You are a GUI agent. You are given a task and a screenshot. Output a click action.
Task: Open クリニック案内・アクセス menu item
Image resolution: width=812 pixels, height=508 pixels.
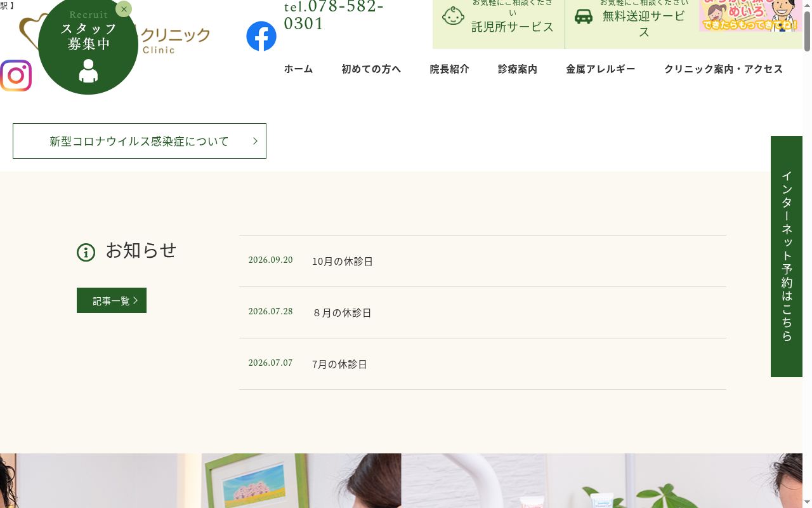[x=724, y=69]
